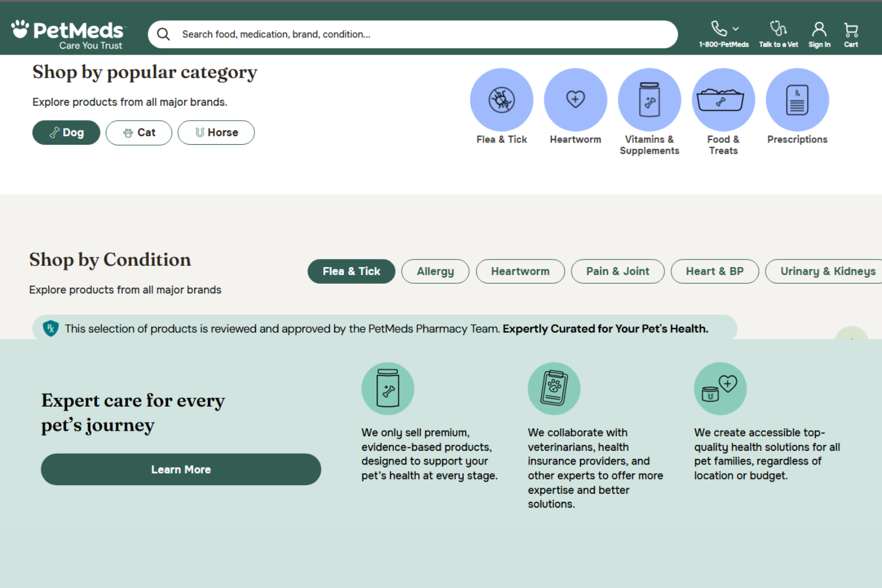The image size is (882, 588).
Task: Select the Cat category filter
Action: tap(138, 133)
